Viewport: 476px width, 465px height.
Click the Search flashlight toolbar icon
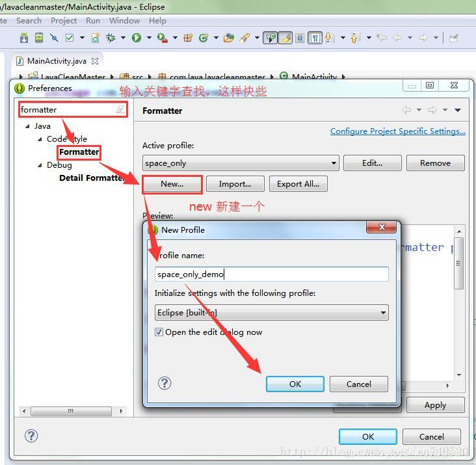click(245, 38)
